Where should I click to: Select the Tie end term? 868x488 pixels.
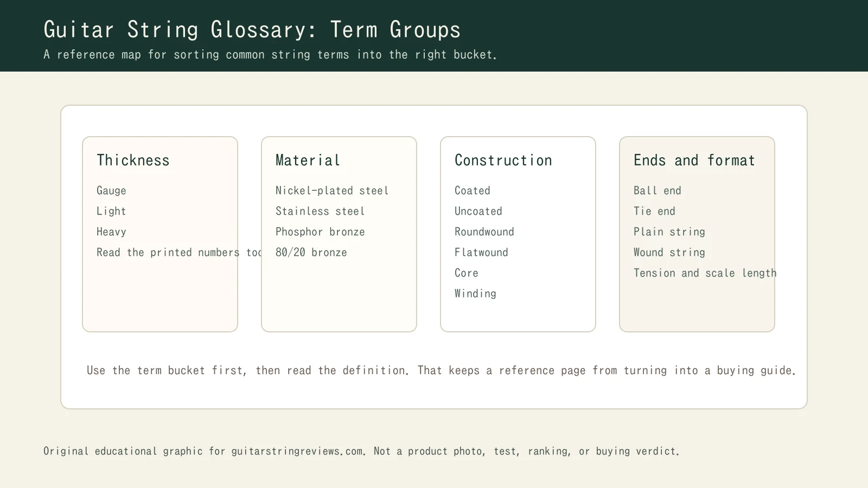pos(654,211)
